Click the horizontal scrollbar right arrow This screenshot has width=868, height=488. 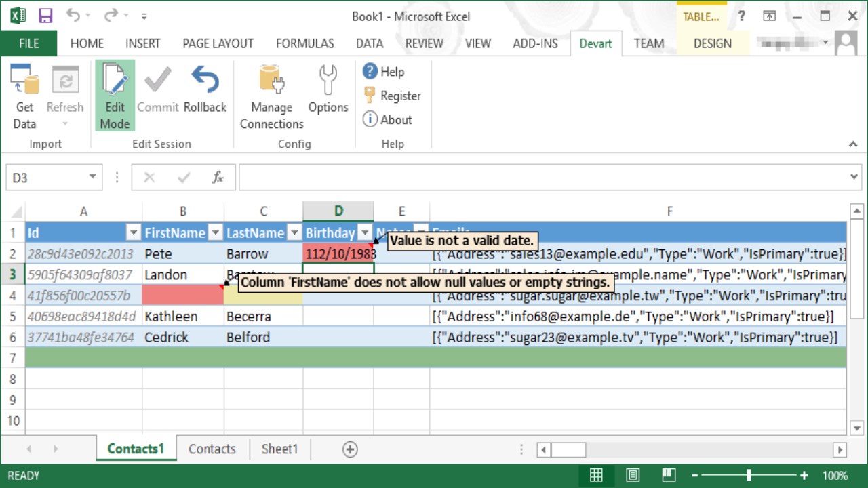[840, 449]
